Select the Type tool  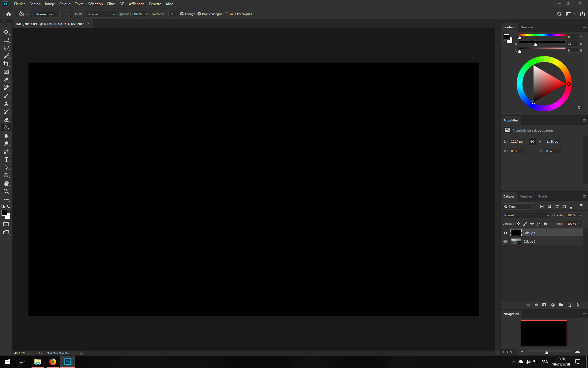point(6,159)
